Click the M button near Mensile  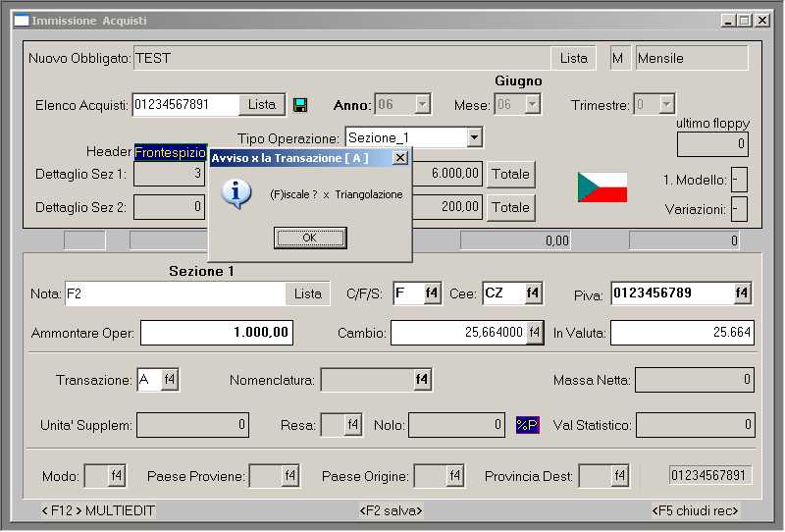point(619,58)
